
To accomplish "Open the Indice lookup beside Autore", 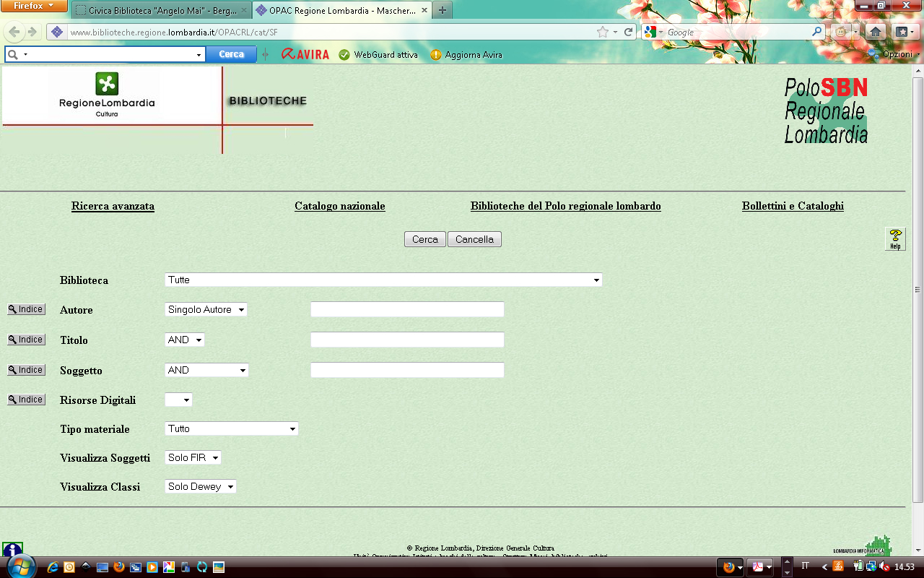I will coord(26,309).
